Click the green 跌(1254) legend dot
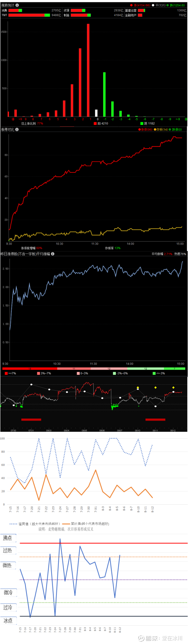Viewport: 188px width, 644px height. [x=167, y=5]
